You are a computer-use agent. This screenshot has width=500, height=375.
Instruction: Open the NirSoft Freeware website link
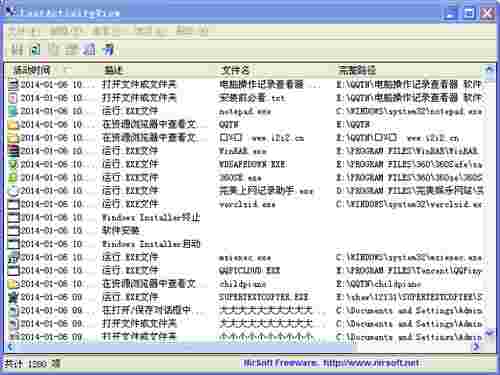(331, 363)
